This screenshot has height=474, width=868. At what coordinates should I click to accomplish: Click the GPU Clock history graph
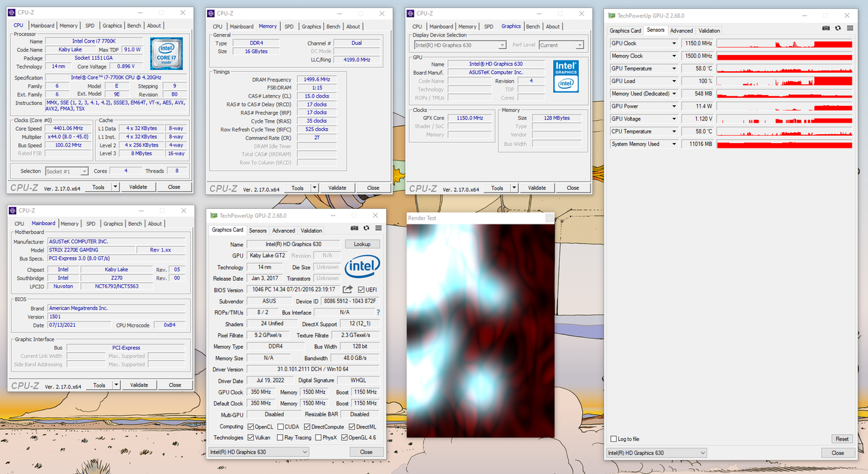784,43
